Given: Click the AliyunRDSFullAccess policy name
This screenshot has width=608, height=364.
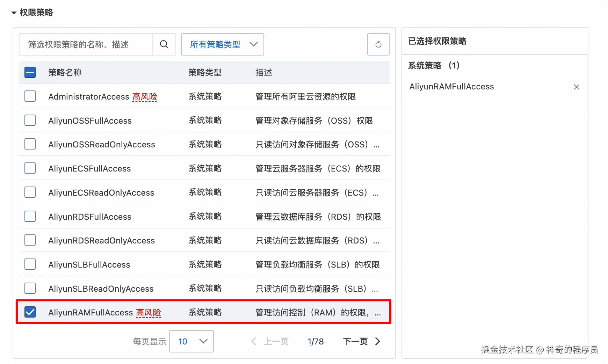Looking at the screenshot, I should [90, 217].
